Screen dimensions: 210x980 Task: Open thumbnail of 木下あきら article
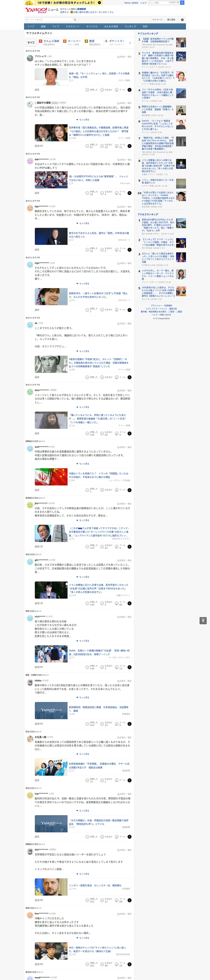click(x=51, y=236)
